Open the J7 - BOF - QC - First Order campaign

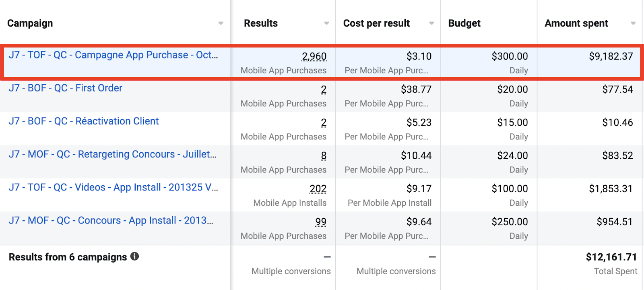coord(66,88)
